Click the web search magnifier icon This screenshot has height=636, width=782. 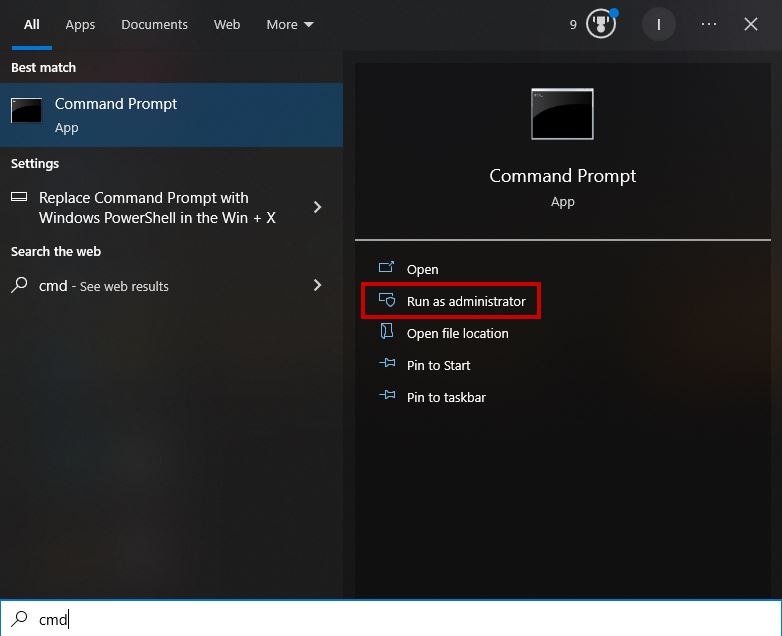19,285
